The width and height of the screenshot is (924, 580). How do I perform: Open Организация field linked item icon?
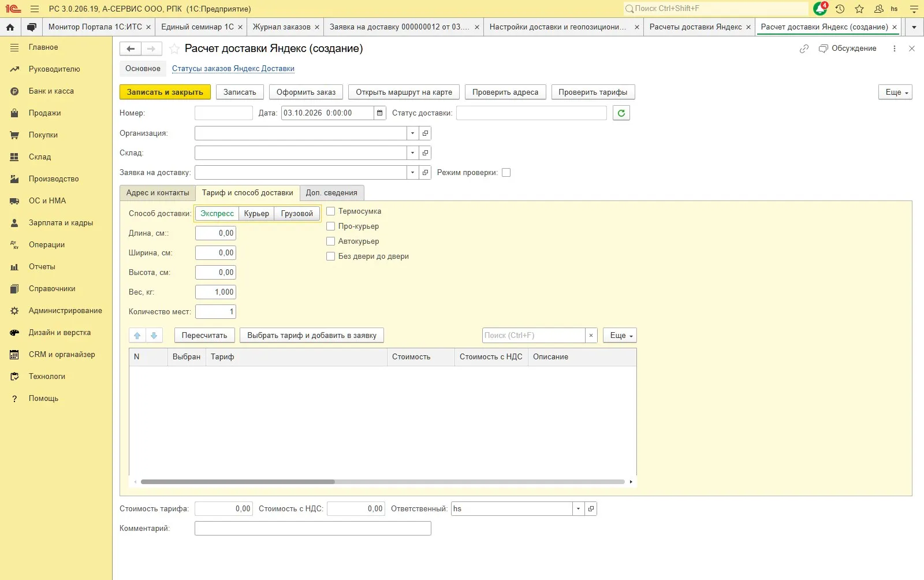point(425,133)
